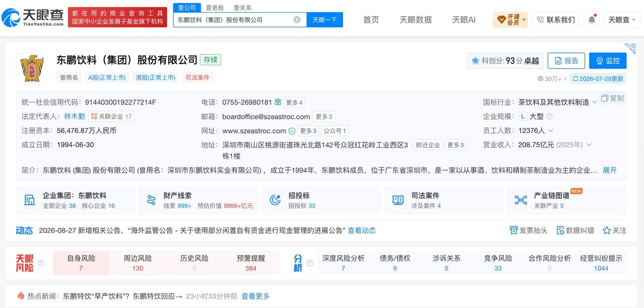Click the 企业集团 building icon

point(30,200)
